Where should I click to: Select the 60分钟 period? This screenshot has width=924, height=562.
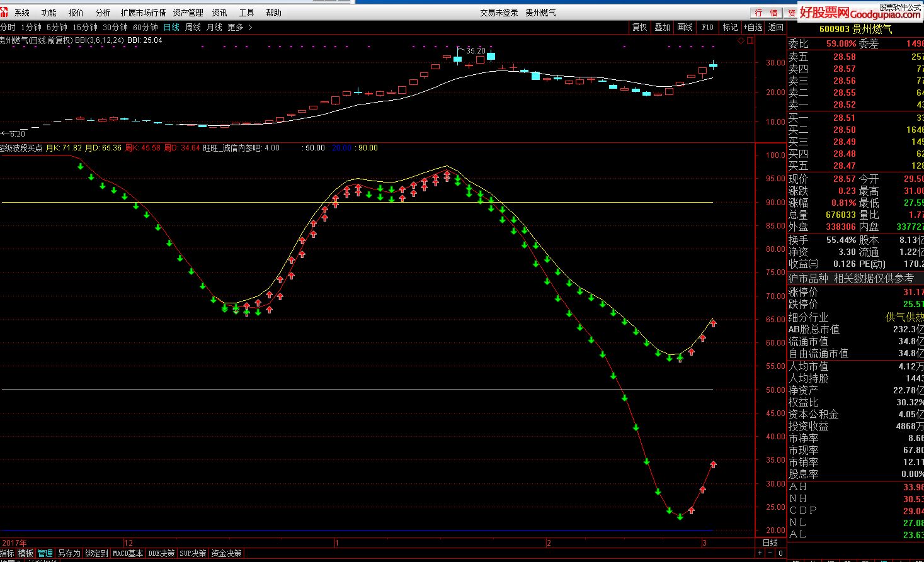point(145,27)
